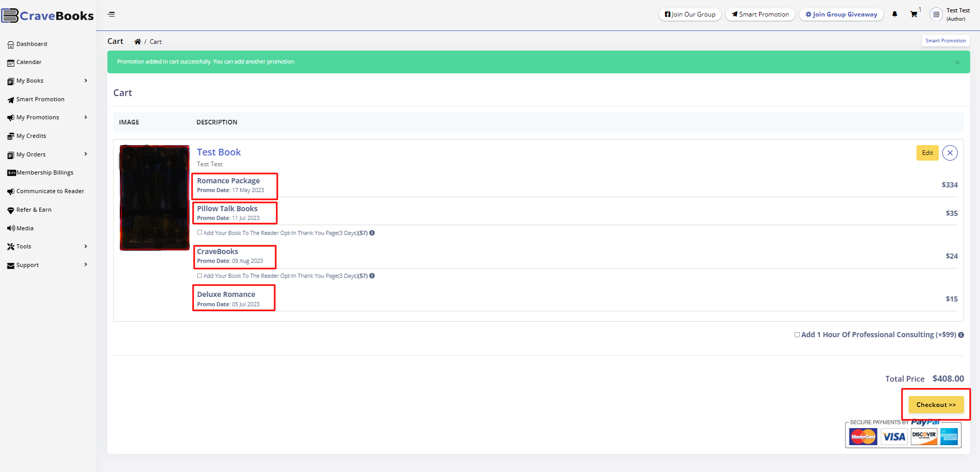Proceed with the Checkout button

coord(936,405)
